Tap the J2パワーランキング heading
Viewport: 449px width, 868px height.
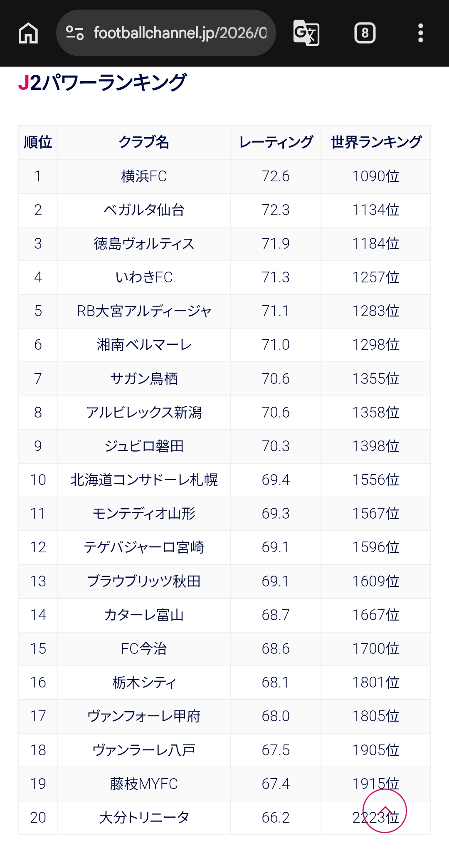click(x=102, y=82)
